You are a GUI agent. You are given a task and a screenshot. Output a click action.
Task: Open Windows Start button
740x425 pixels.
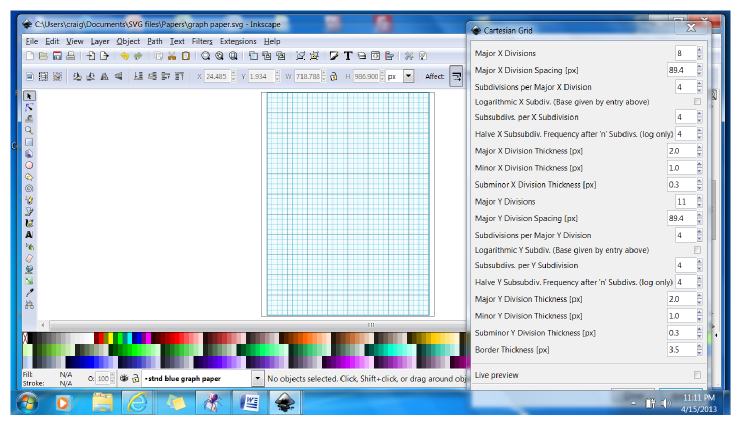tap(27, 402)
